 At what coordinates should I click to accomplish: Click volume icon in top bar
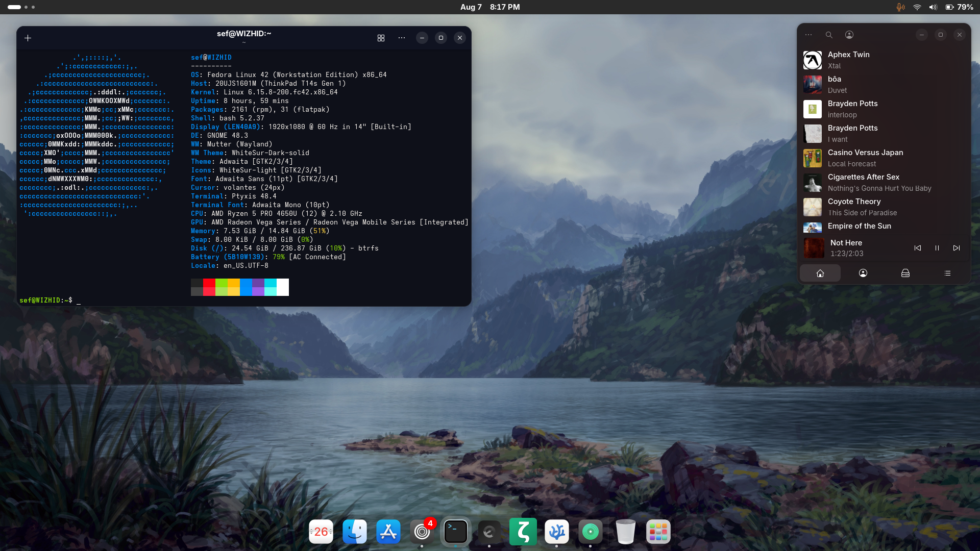[933, 7]
